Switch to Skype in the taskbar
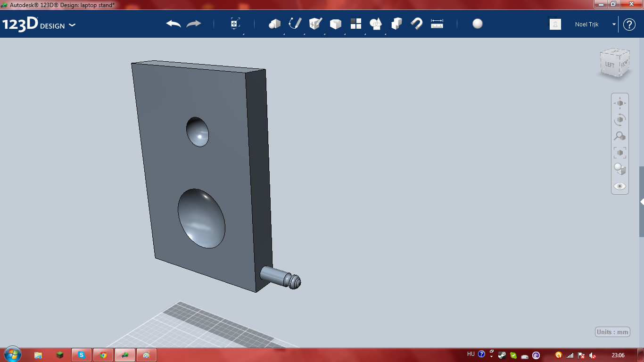644x362 pixels. click(x=82, y=355)
